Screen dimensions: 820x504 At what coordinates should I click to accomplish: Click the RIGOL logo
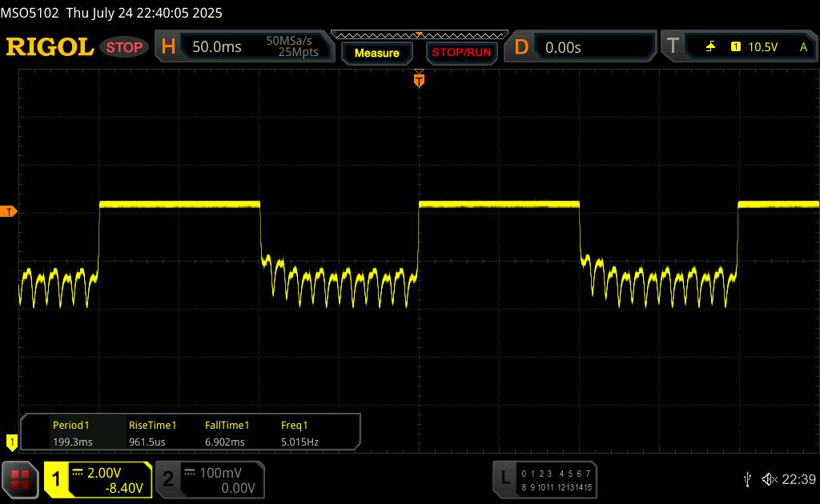coord(50,47)
